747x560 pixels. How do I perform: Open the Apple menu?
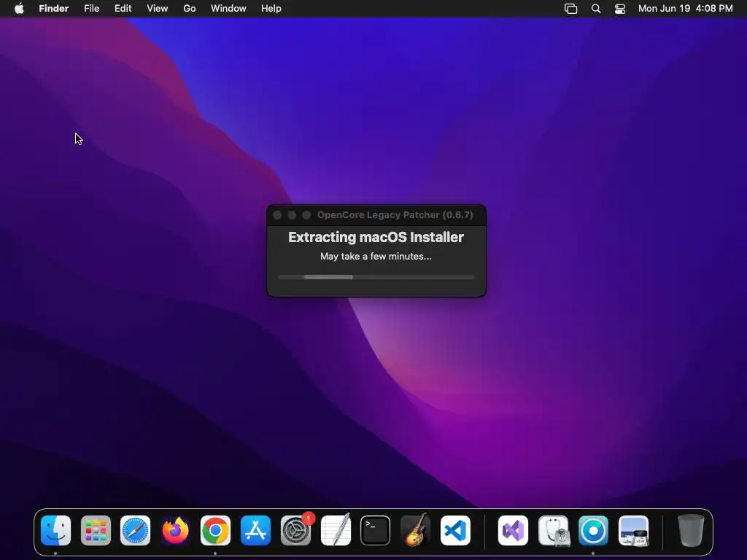click(19, 9)
